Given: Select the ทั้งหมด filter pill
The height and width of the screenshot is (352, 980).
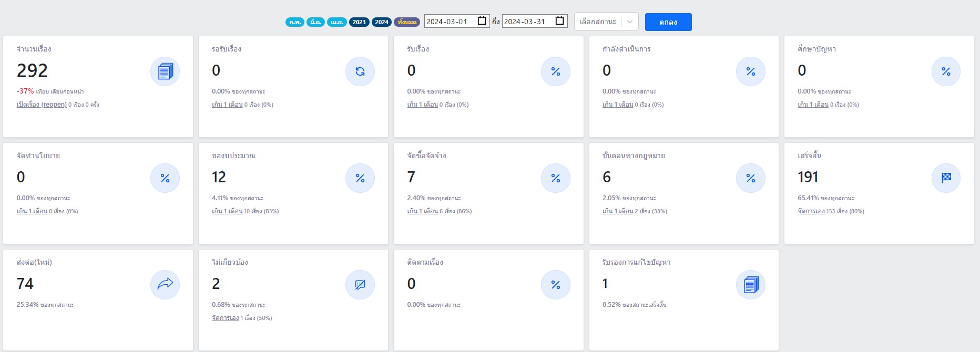Looking at the screenshot, I should (x=407, y=22).
